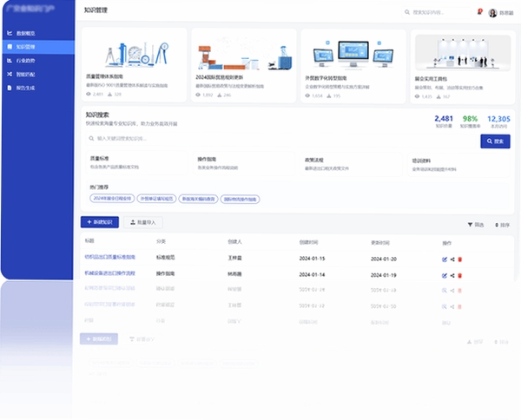Click the 2,481 knowledge total stat
Screen dimensions: 521x420
click(444, 121)
